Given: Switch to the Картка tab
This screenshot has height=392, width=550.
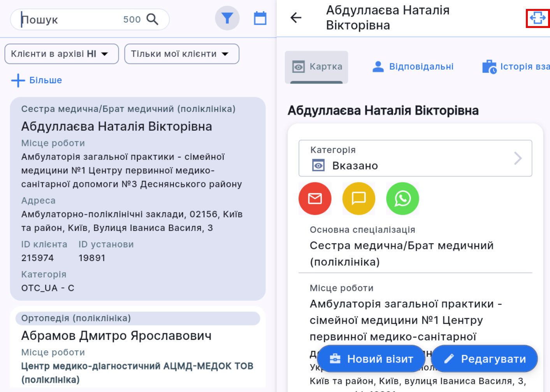Looking at the screenshot, I should pyautogui.click(x=316, y=67).
